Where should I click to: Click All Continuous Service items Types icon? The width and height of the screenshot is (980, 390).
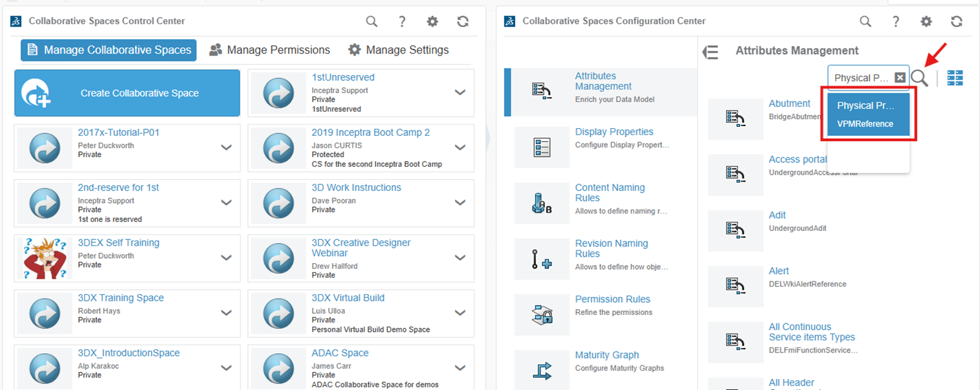[x=735, y=341]
